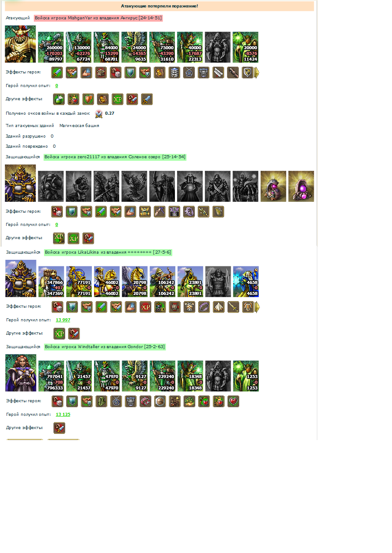Select the last purple artifact in zero21117's army
The width and height of the screenshot is (392, 553).
[301, 186]
